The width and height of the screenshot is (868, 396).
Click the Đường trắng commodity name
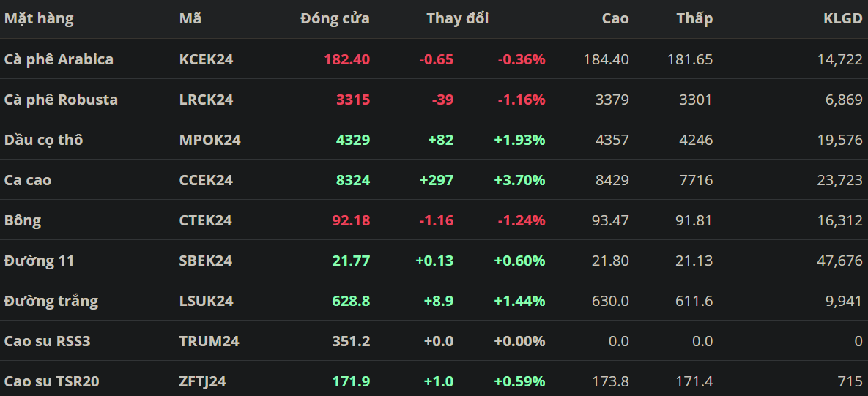tap(51, 301)
